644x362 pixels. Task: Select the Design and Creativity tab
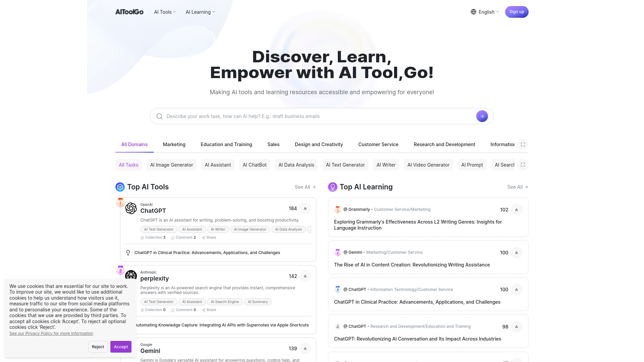[318, 144]
